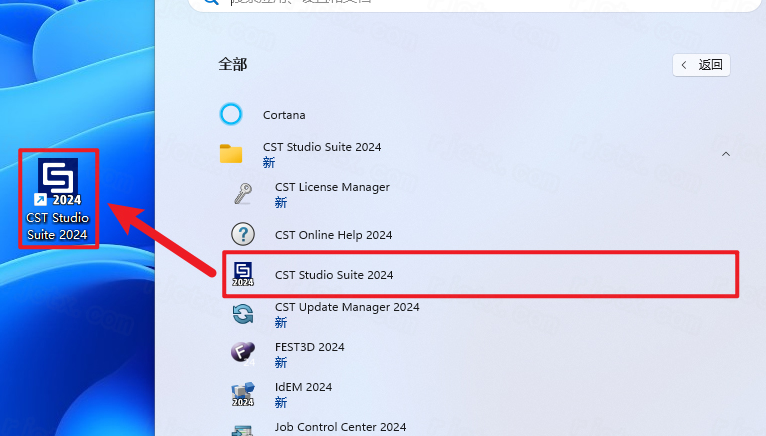766x436 pixels.
Task: Click the purple FEST3D 2024 icon
Action: [x=242, y=353]
